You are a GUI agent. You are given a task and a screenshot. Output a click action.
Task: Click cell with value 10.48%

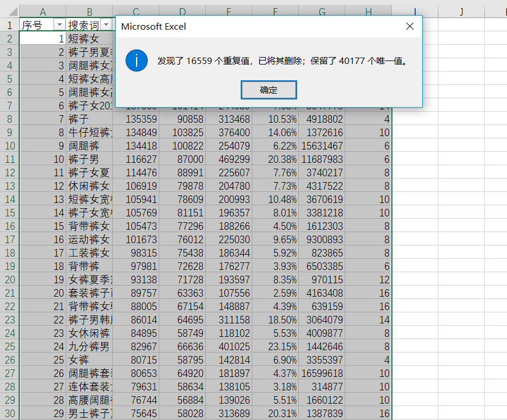click(276, 200)
